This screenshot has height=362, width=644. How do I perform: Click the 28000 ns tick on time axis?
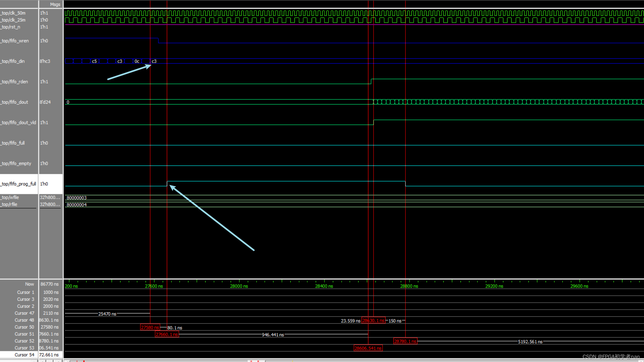pyautogui.click(x=239, y=286)
